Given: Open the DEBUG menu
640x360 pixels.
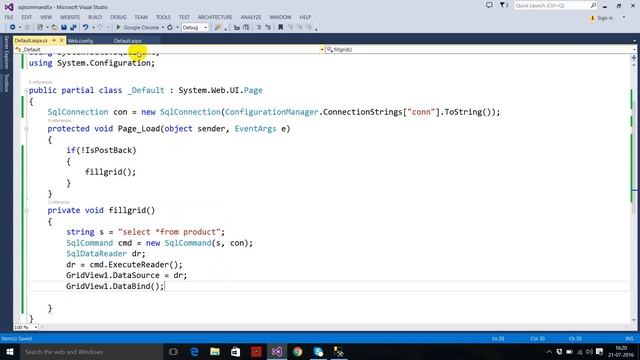Looking at the screenshot, I should [x=118, y=17].
